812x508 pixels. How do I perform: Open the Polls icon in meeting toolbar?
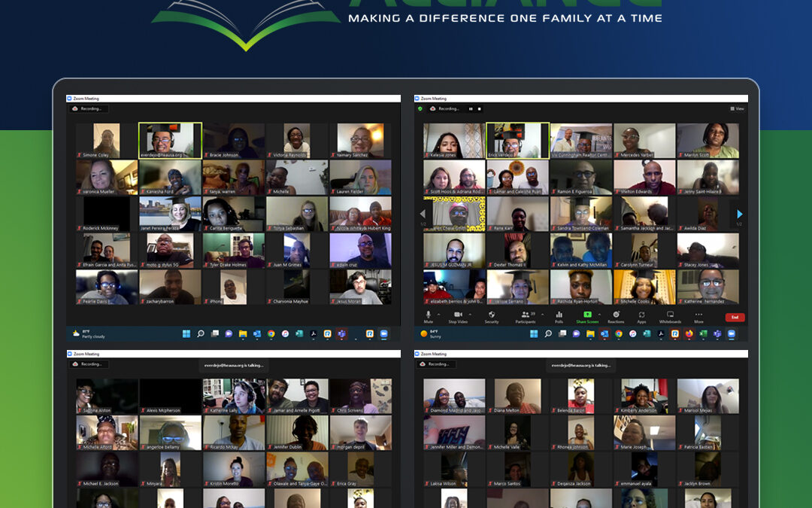pyautogui.click(x=559, y=315)
